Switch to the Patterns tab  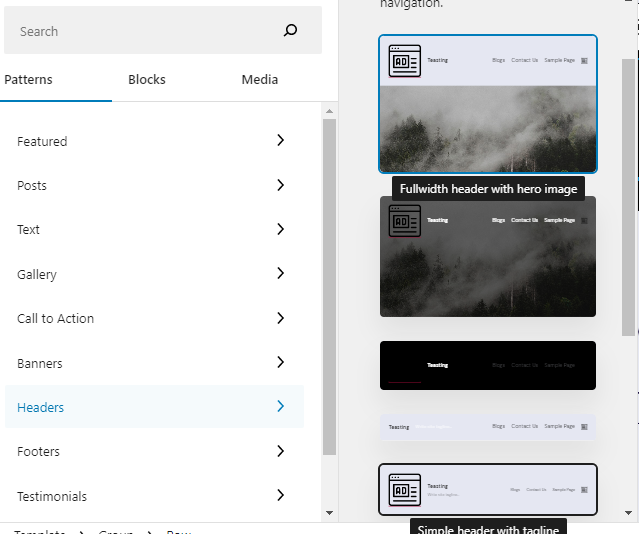click(x=28, y=79)
